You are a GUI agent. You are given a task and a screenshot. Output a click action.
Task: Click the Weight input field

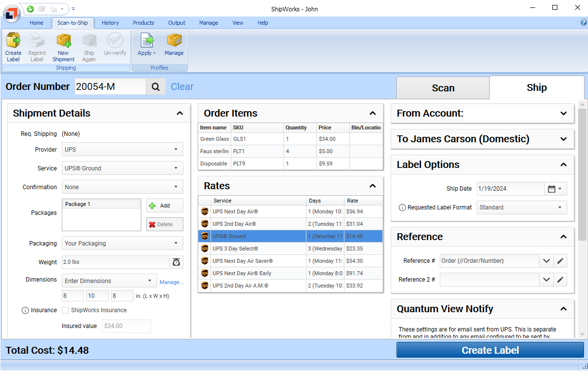[116, 262]
